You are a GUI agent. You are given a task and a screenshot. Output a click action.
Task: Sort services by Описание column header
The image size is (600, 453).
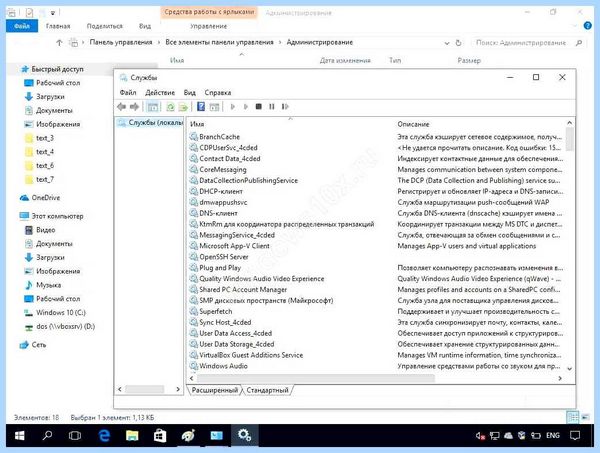pyautogui.click(x=413, y=124)
